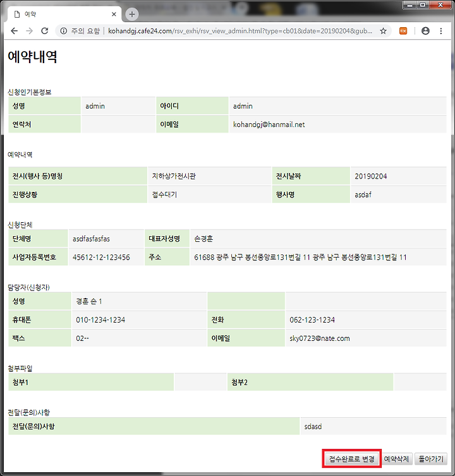455x476 pixels.
Task: Click the 예약삭제 button
Action: pyautogui.click(x=396, y=459)
